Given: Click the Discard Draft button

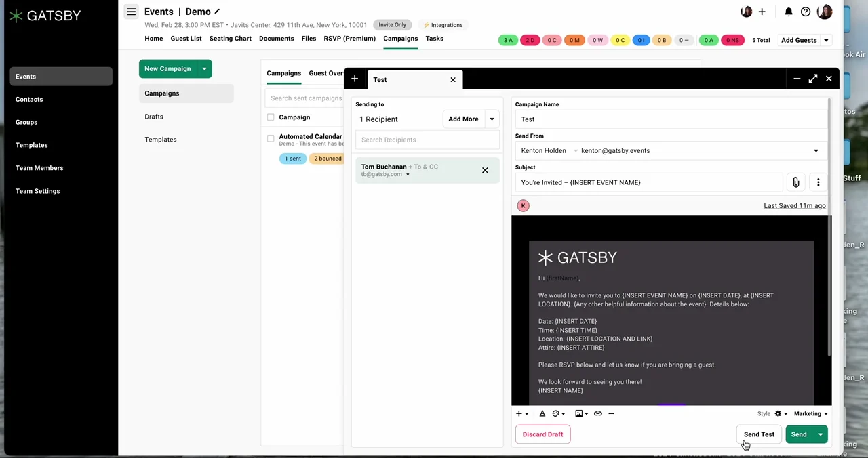Looking at the screenshot, I should 542,434.
